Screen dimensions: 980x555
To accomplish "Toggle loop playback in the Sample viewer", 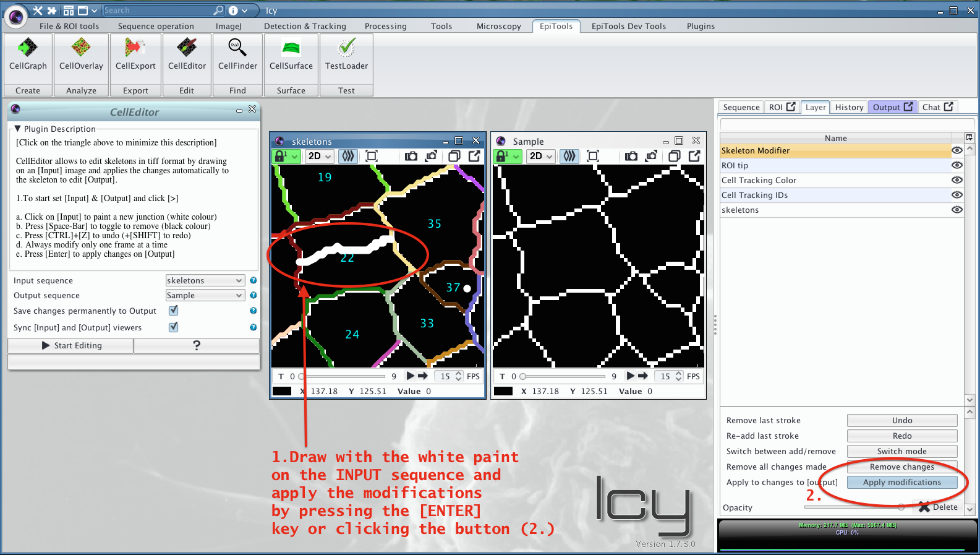I will click(643, 376).
